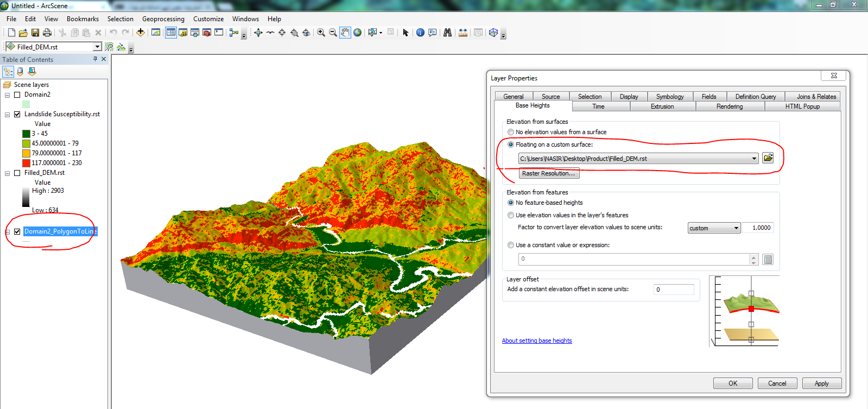Select the Center on Target tool
Screen dimensions: 868x409
[282, 33]
